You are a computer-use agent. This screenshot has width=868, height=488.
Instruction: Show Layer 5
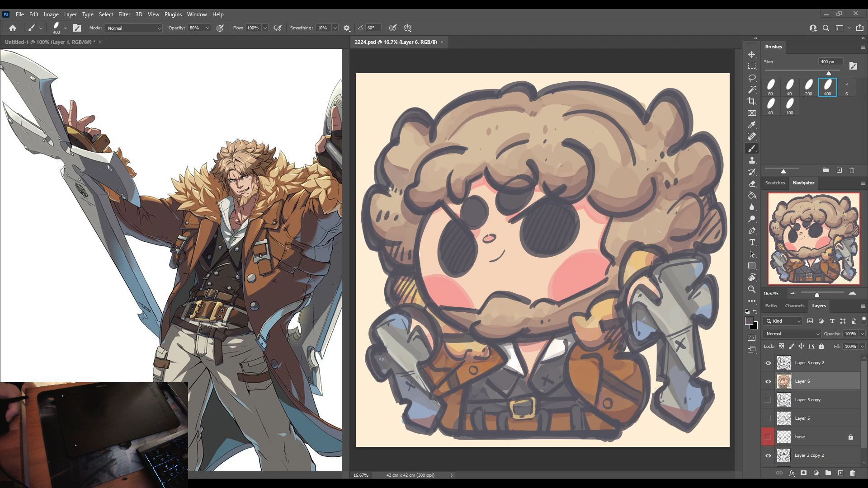(768, 418)
